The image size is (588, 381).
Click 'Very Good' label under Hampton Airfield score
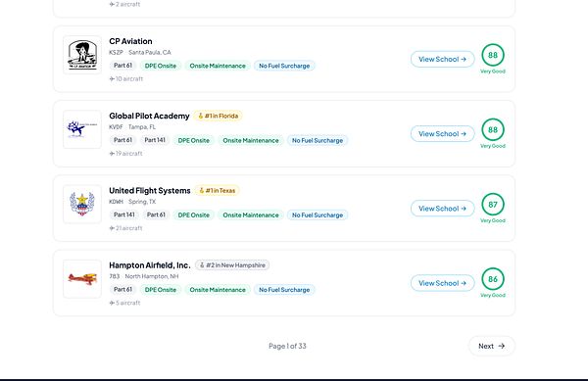(493, 295)
